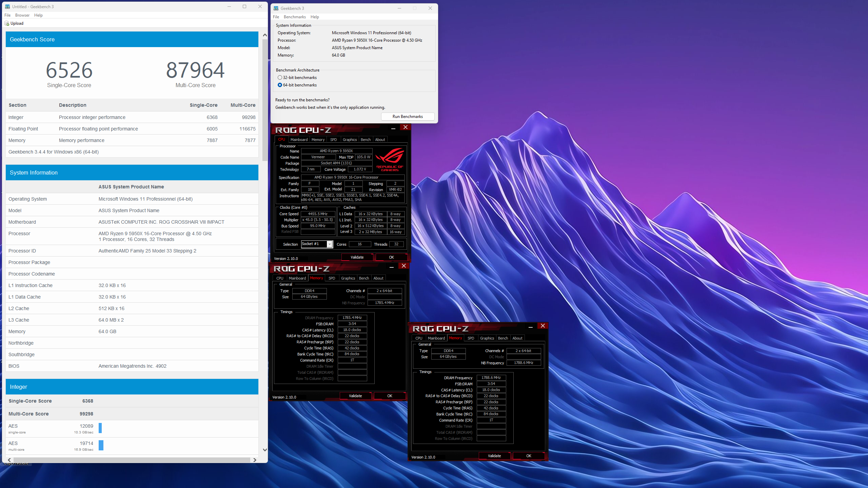Close the Geekbench 3 launcher window
This screenshot has width=868, height=488.
click(x=430, y=8)
